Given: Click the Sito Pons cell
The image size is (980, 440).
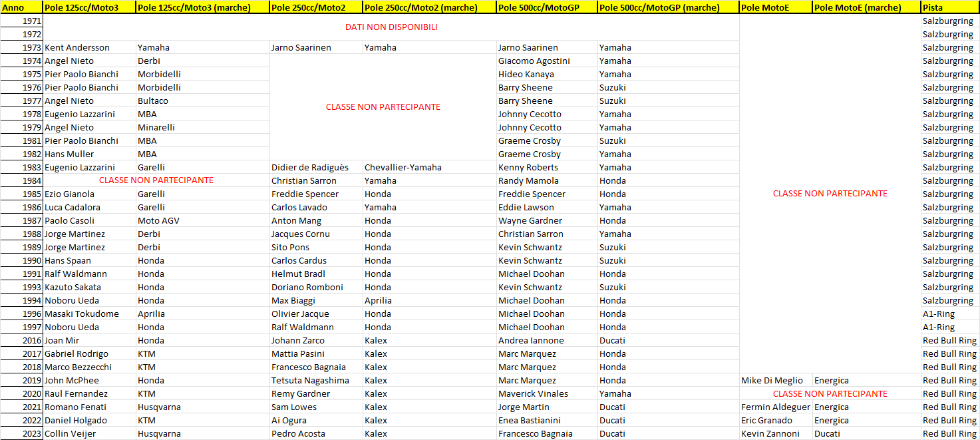Looking at the screenshot, I should click(316, 247).
